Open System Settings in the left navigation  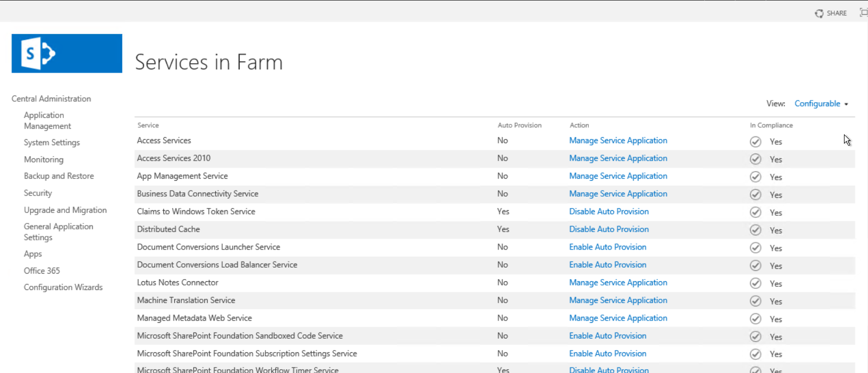52,143
